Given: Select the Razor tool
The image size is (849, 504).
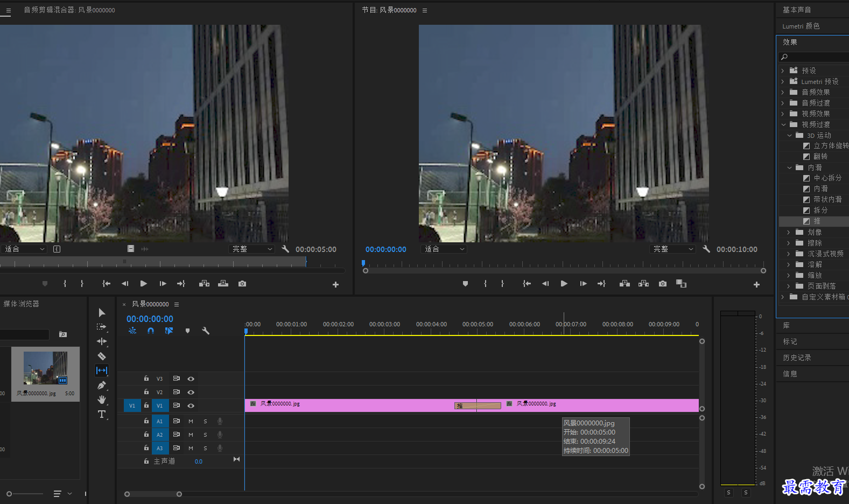Looking at the screenshot, I should pyautogui.click(x=102, y=356).
